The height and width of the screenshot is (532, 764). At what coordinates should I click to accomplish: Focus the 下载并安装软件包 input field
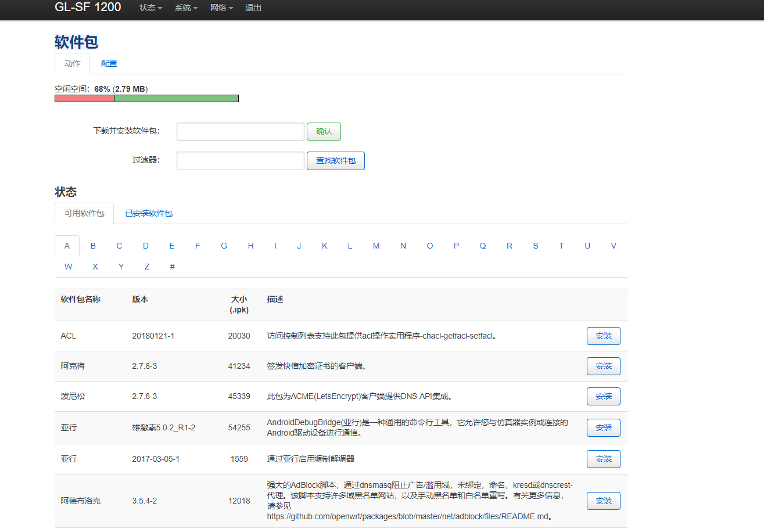240,132
